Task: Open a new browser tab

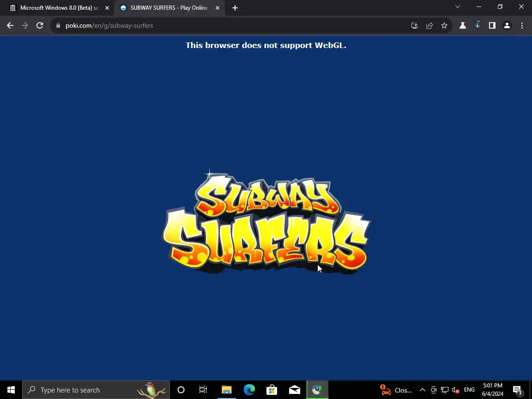Action: [x=235, y=8]
